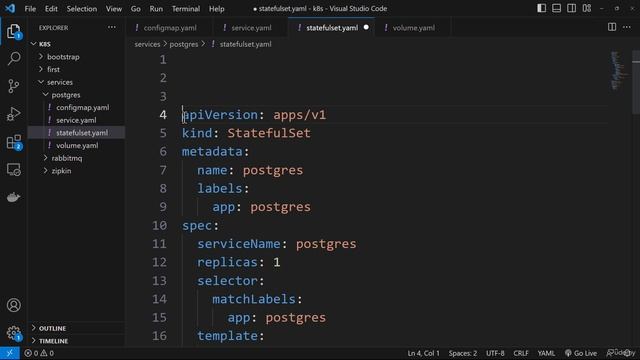The image size is (640, 360).
Task: Open editor More Actions ellipsis
Action: 627,27
